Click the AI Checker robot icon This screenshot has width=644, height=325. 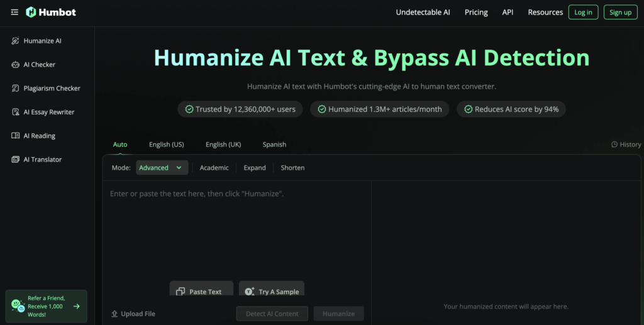click(15, 64)
